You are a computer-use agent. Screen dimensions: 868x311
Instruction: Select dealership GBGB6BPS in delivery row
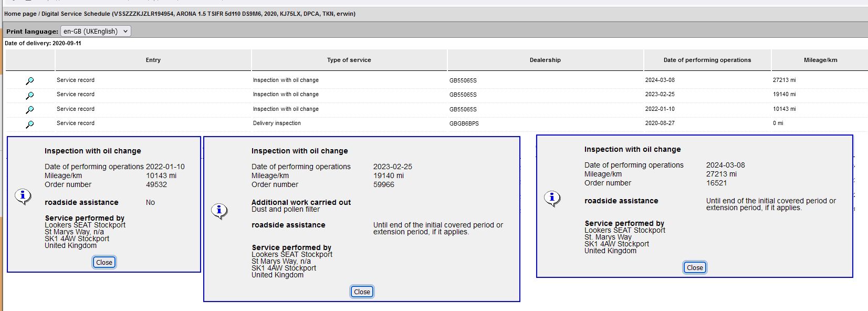(464, 123)
